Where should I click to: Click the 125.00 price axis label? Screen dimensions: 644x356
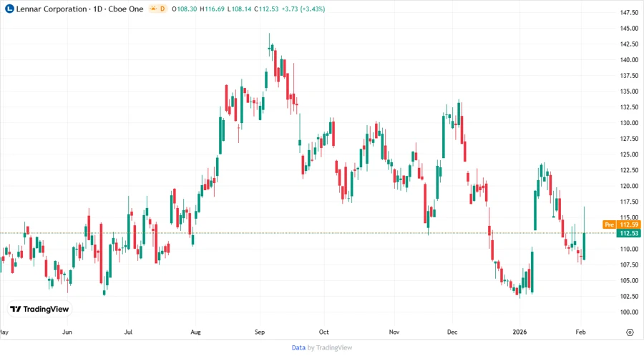pos(629,154)
